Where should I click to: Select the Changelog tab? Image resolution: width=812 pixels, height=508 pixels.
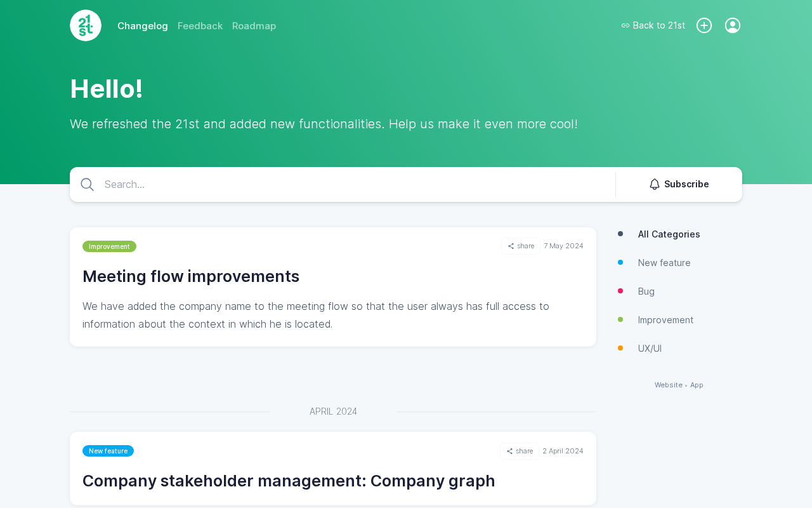click(143, 26)
